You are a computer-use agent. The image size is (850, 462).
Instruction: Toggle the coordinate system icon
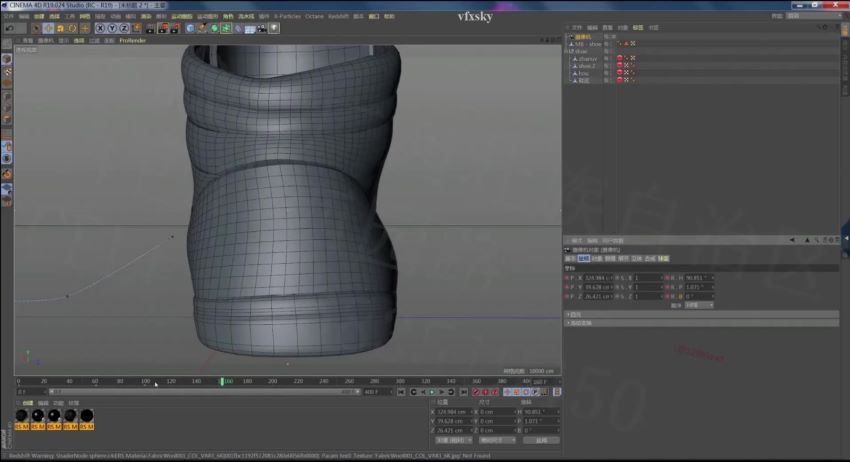tap(136, 28)
